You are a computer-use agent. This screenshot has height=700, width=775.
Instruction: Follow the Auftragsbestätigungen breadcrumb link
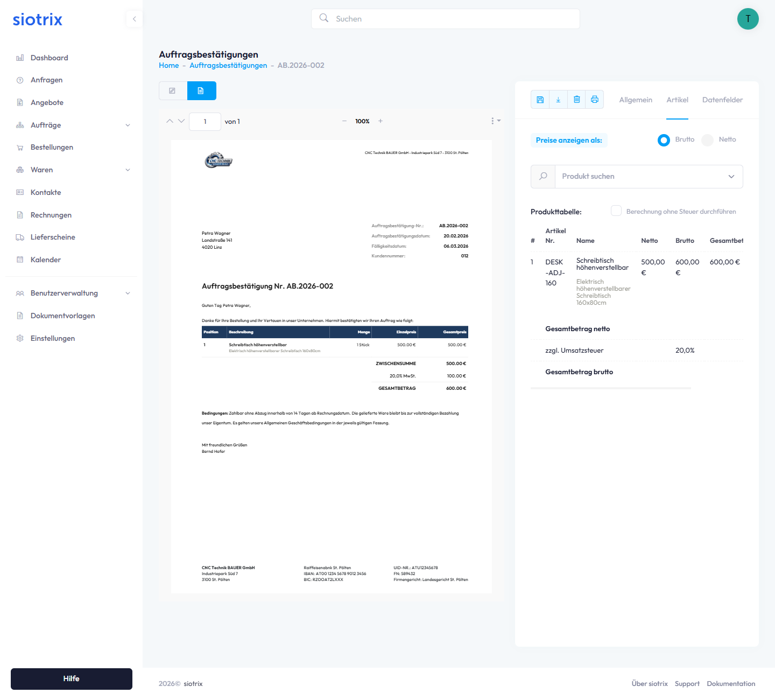pyautogui.click(x=228, y=66)
